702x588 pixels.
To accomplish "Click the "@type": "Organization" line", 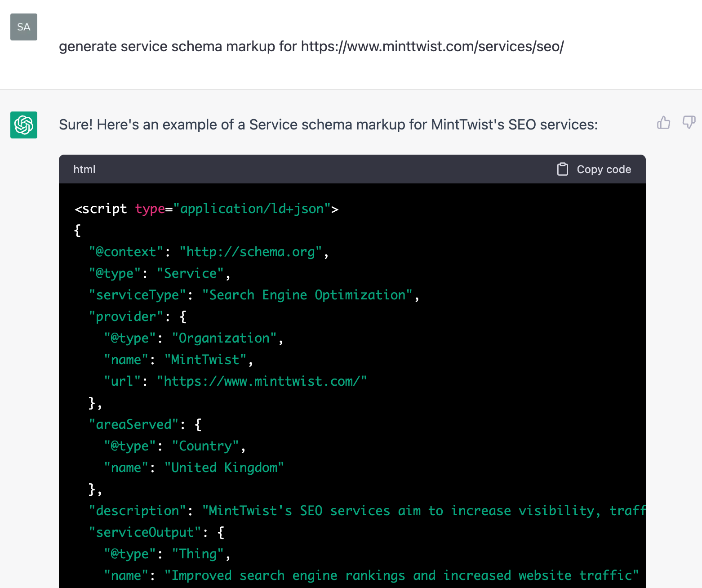I will 194,338.
